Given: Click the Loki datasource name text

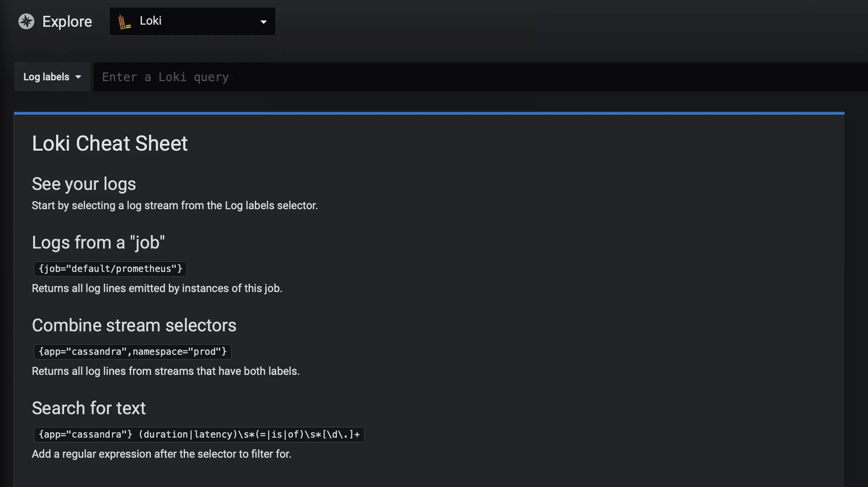Looking at the screenshot, I should coord(150,21).
